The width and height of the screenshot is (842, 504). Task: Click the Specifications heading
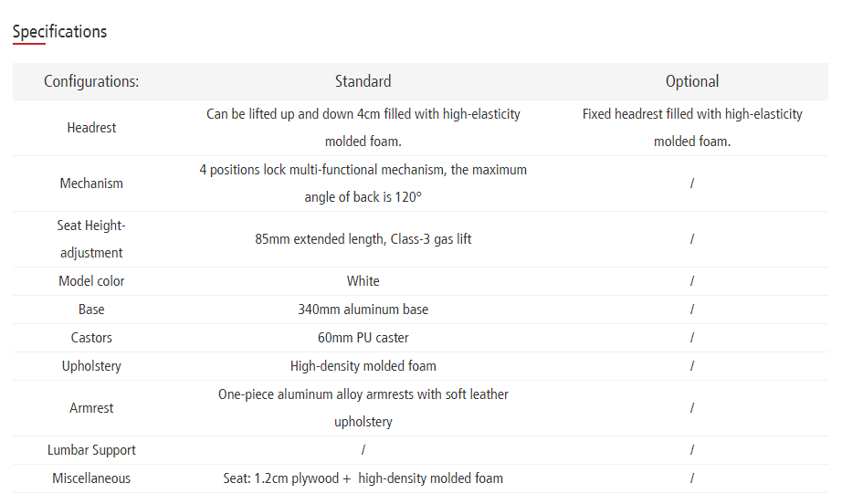point(59,32)
